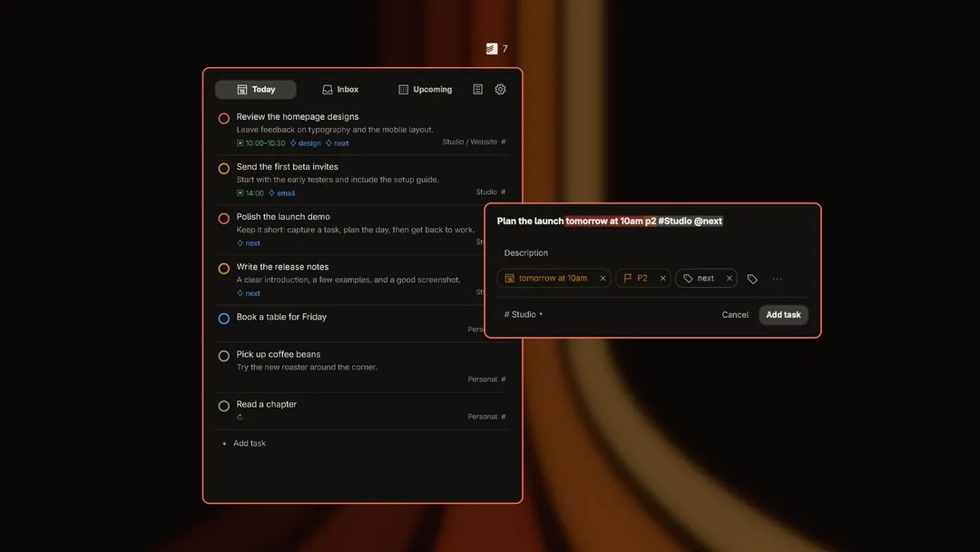Click the add label tag icon
This screenshot has height=552, width=980.
(x=752, y=279)
